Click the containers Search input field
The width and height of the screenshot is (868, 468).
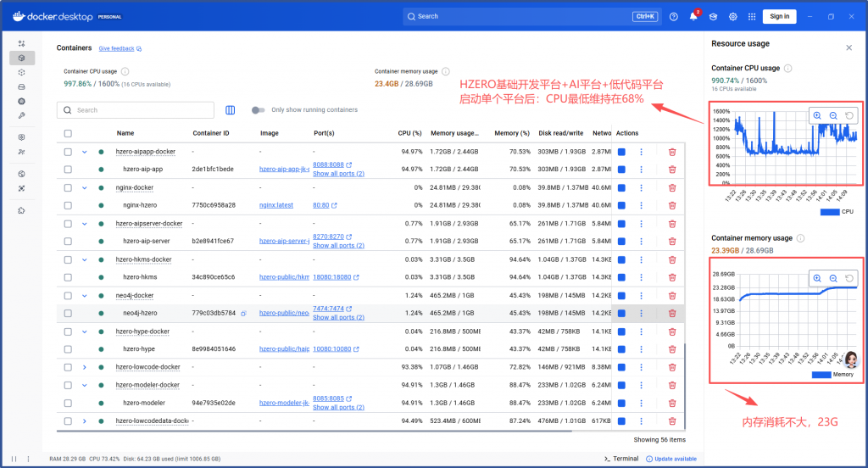(x=140, y=110)
